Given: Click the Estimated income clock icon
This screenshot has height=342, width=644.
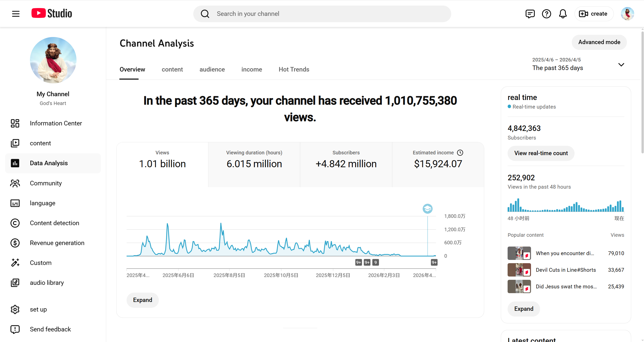Looking at the screenshot, I should click(460, 153).
